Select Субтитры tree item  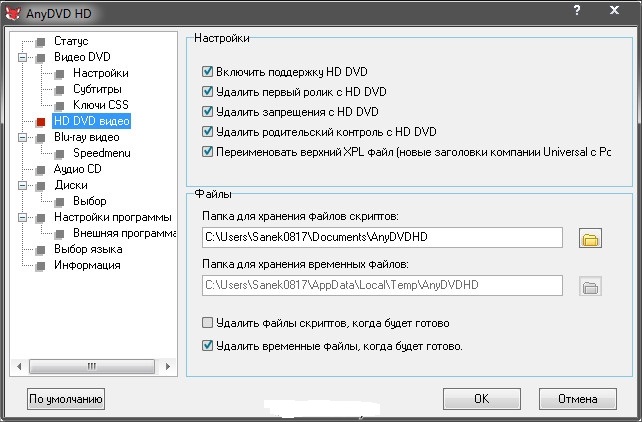(97, 89)
